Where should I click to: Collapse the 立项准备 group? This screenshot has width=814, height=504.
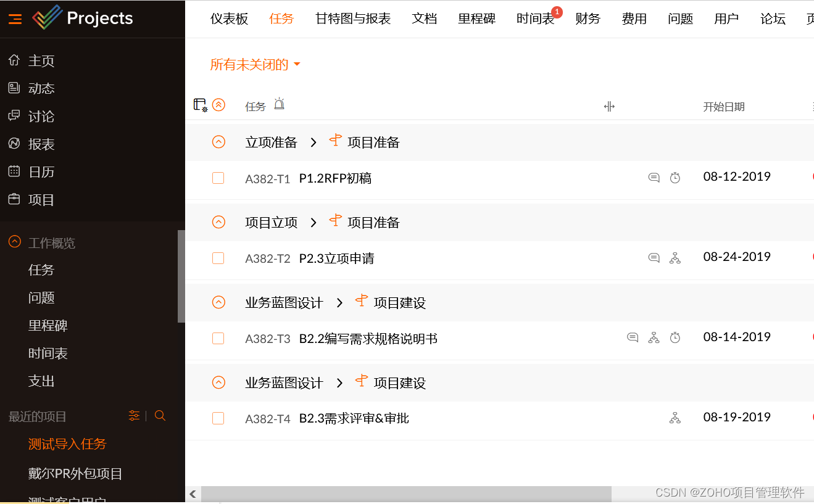pos(218,142)
